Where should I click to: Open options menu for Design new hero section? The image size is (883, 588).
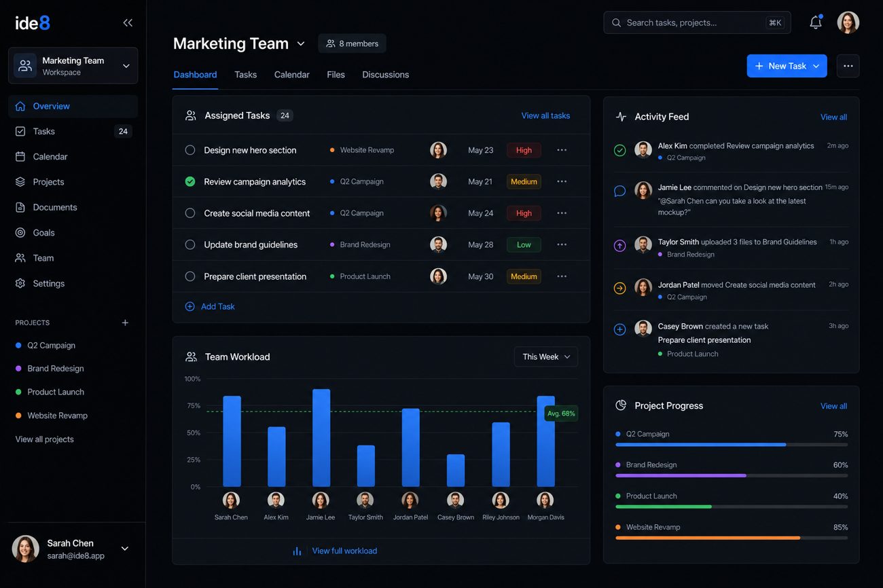tap(562, 150)
